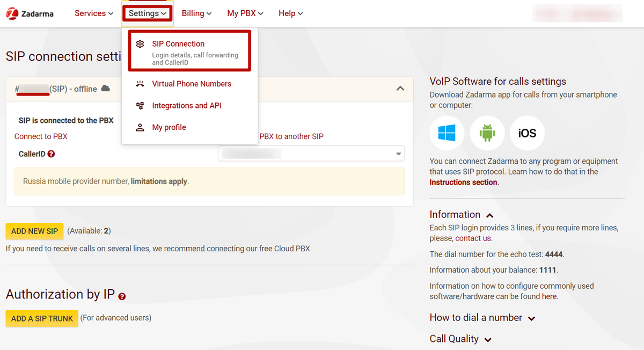Click the 'VoIP Software for calls settings' heading

pos(498,82)
